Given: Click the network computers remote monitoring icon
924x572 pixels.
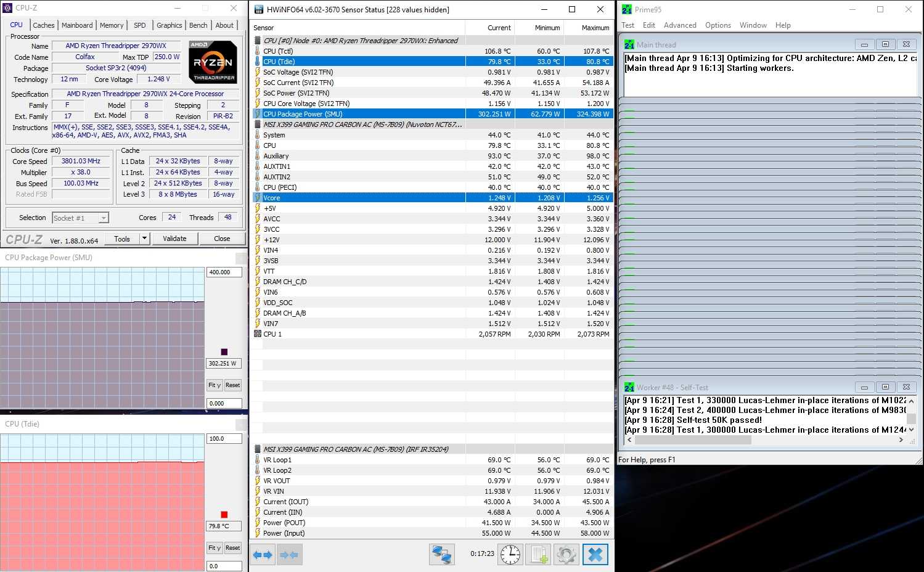Looking at the screenshot, I should (x=441, y=555).
